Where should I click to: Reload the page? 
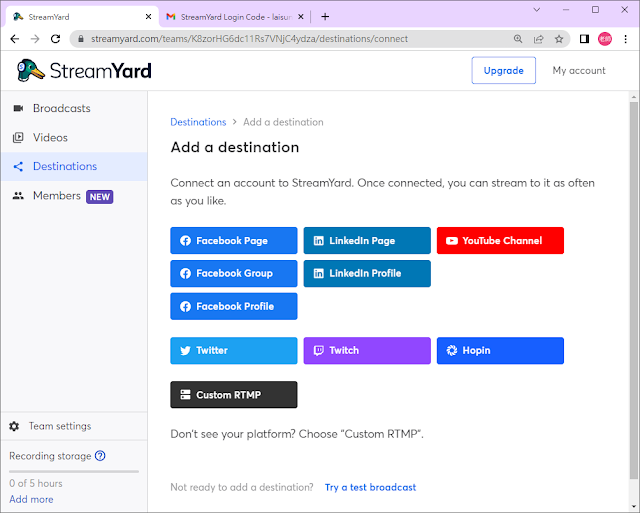click(56, 39)
